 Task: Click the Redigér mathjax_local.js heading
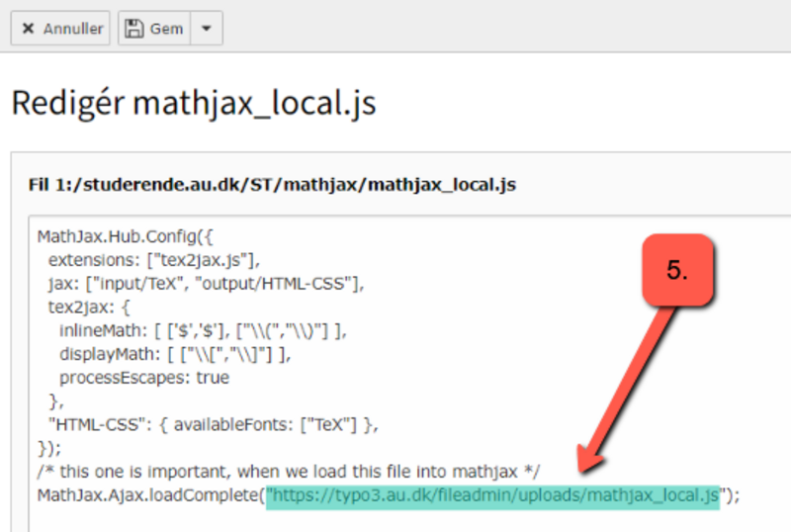(x=194, y=103)
